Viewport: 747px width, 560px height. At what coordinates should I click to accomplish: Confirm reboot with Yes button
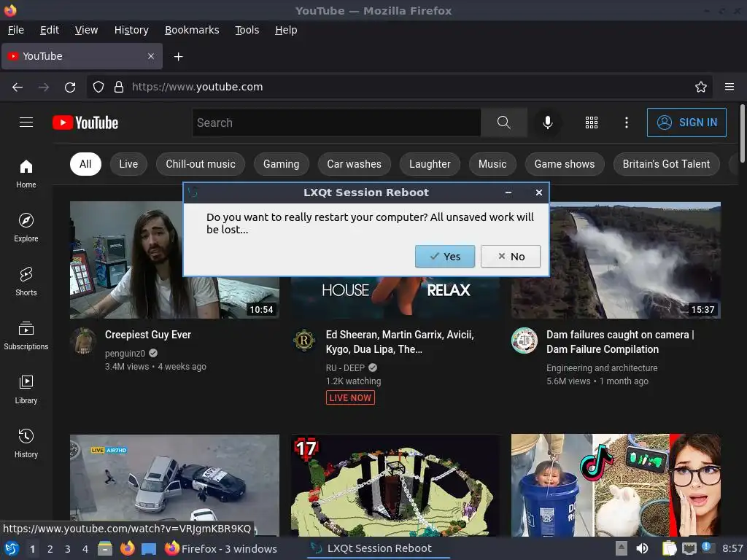445,256
